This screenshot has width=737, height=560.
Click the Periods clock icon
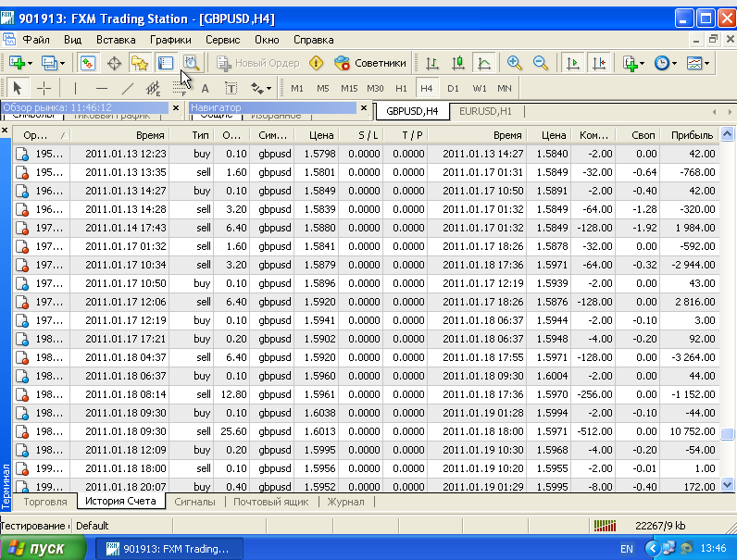[662, 63]
